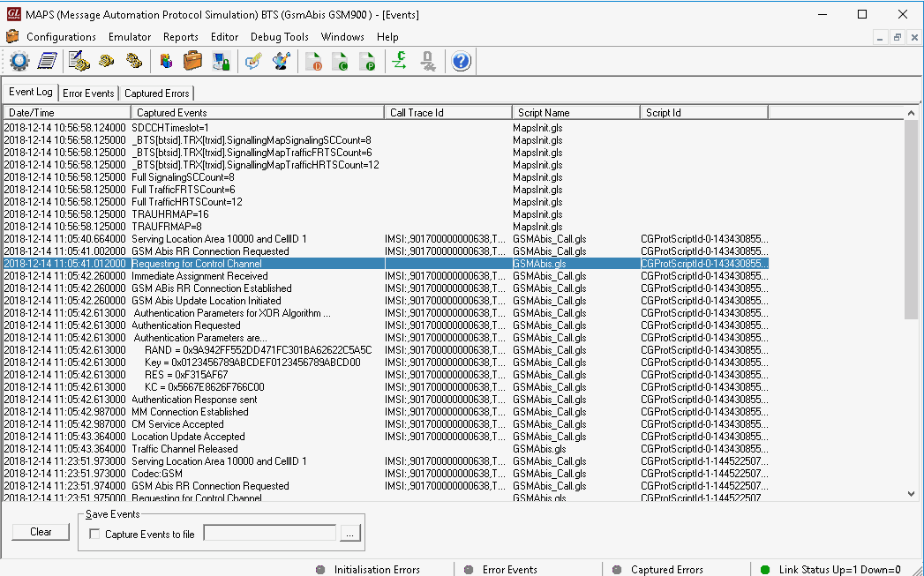
Task: Click the green swap arrows icon
Action: pyautogui.click(x=400, y=61)
